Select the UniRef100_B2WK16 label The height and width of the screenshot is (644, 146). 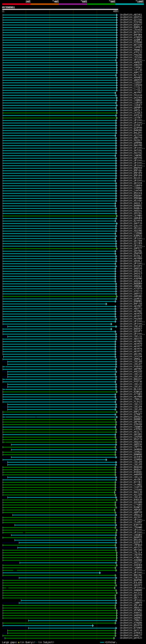tap(131, 392)
